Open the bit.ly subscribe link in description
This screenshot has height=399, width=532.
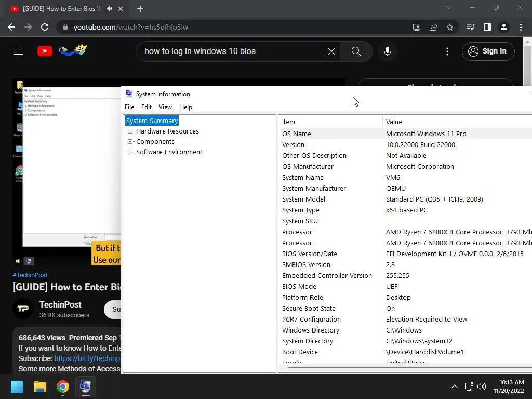[87, 358]
